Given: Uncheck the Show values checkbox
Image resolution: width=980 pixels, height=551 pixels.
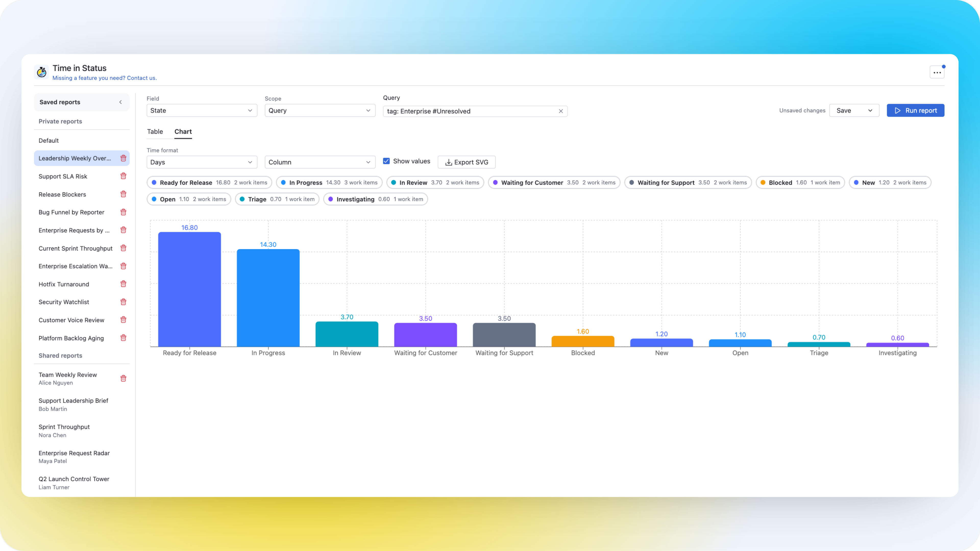Looking at the screenshot, I should pyautogui.click(x=386, y=161).
